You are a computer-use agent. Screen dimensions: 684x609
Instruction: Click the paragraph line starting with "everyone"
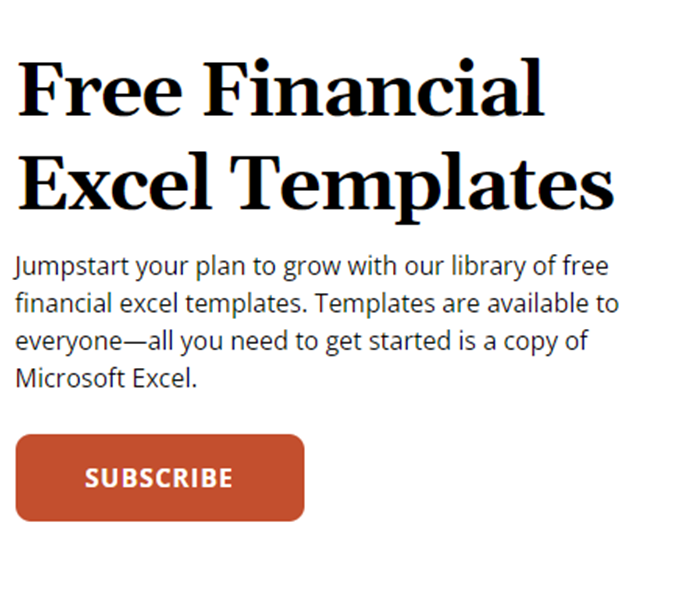coord(302,342)
